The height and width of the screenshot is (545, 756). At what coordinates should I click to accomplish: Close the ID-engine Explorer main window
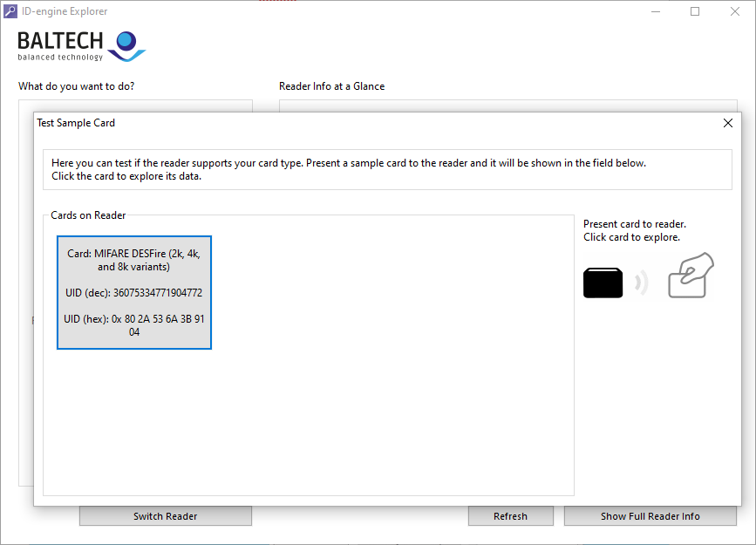[735, 11]
